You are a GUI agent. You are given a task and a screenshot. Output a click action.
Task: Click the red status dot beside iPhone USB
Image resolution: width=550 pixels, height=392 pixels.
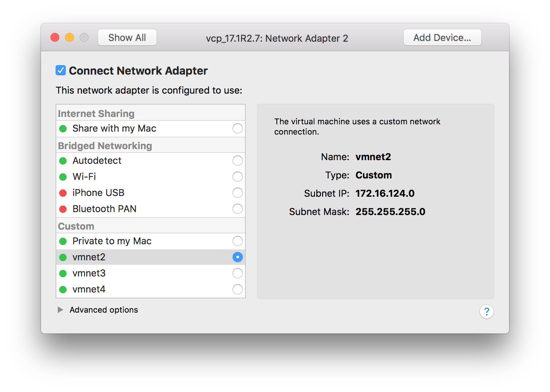pos(63,193)
